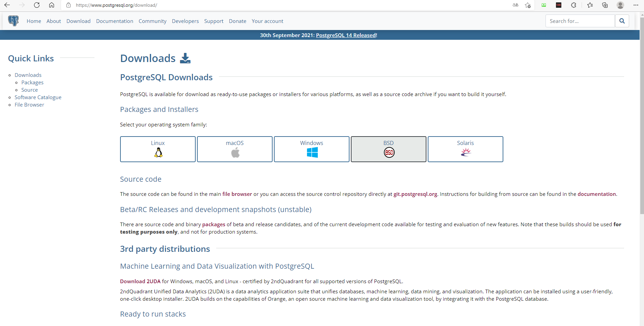Click the dark red extension icon
Viewport: 644px width, 326px height.
tap(559, 5)
